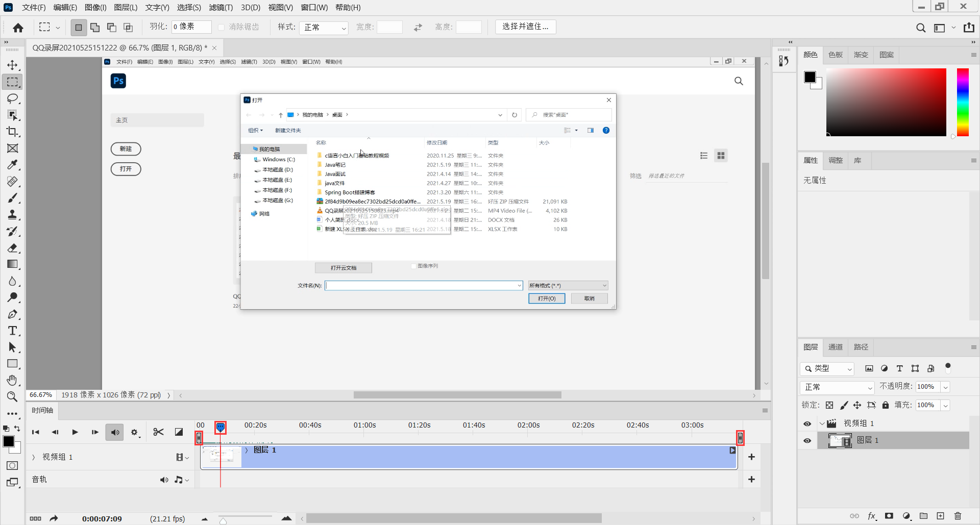Expand 视频组 1 track in timeline
Screen dimensions: 980x525
click(34, 457)
